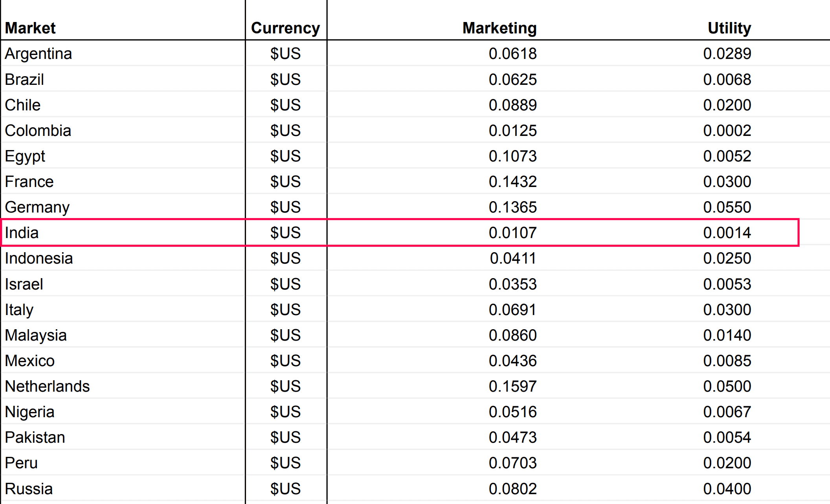Screen dimensions: 830x504
Task: Select India's marketing rate 0.0107
Action: pyautogui.click(x=512, y=233)
